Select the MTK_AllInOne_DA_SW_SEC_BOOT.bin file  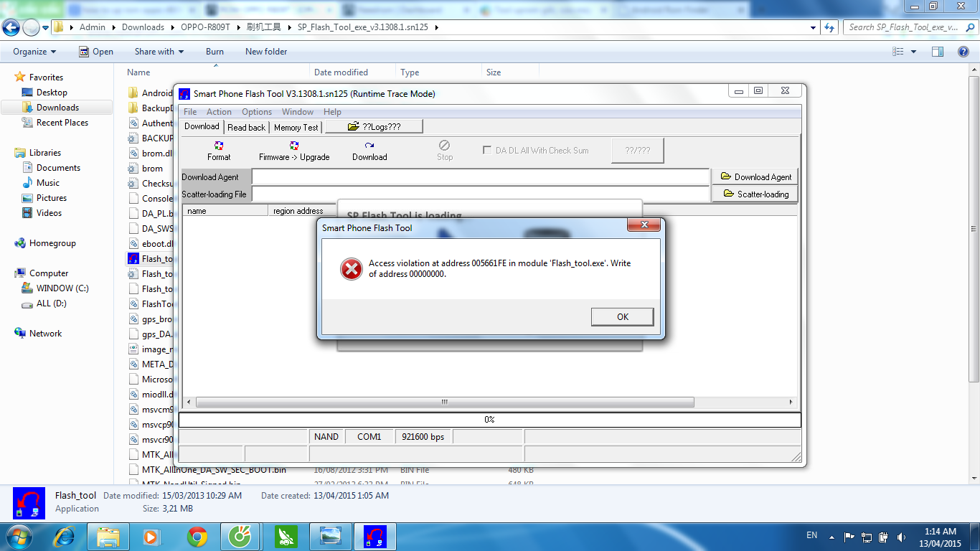[214, 470]
